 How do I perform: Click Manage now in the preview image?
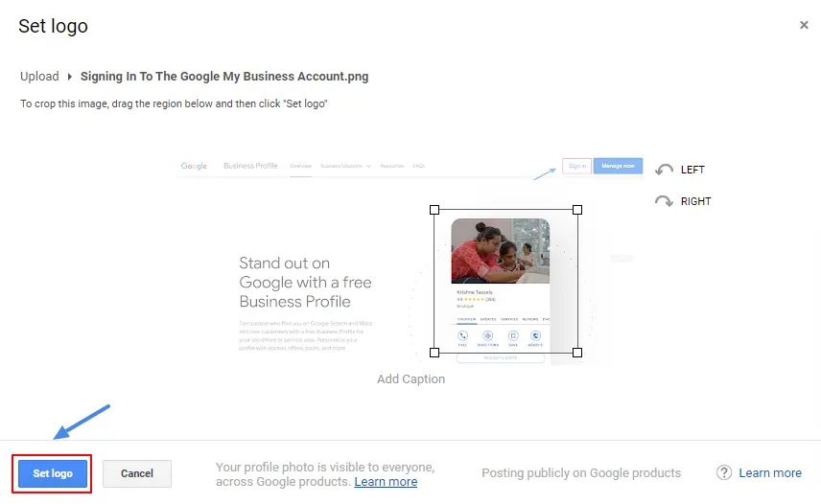618,166
